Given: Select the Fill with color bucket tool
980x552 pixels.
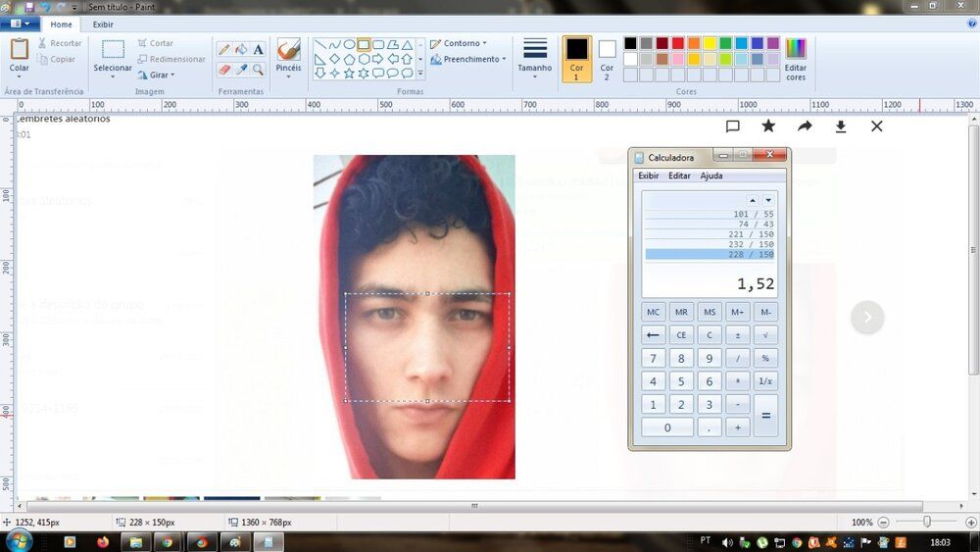Looking at the screenshot, I should tap(241, 49).
